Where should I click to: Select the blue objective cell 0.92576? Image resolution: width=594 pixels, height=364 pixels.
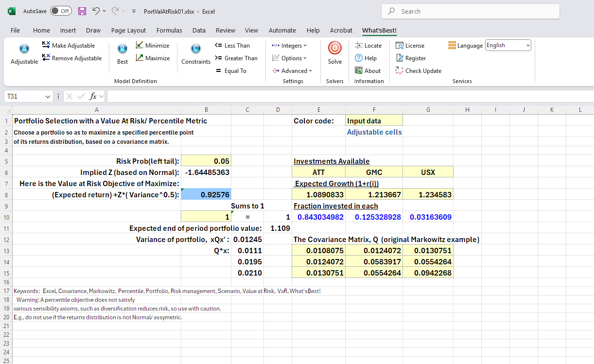click(206, 195)
